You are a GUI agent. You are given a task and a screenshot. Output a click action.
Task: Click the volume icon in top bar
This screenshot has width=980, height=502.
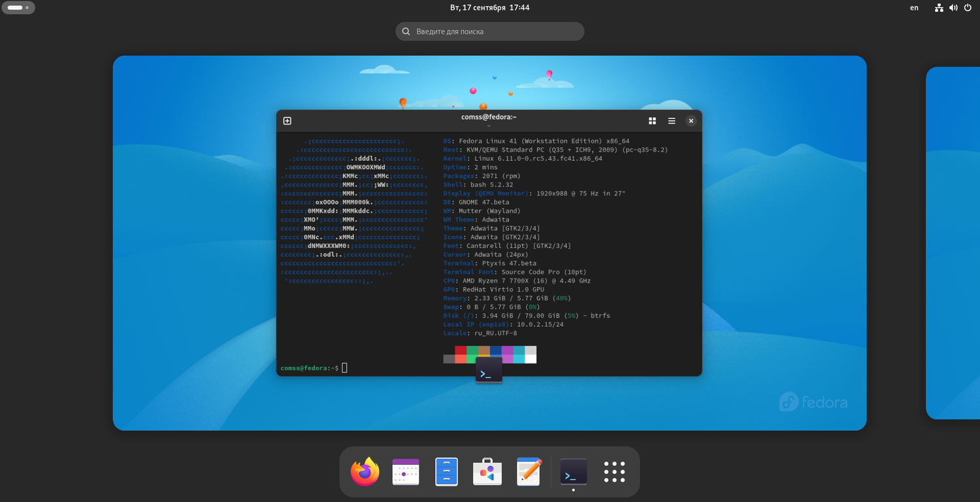[953, 8]
